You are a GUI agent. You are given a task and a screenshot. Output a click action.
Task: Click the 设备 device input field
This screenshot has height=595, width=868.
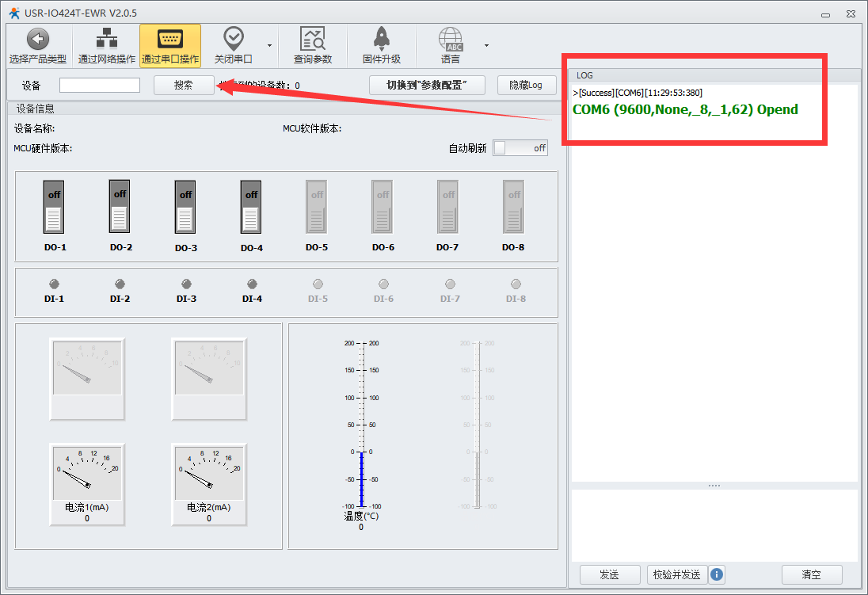click(x=100, y=86)
